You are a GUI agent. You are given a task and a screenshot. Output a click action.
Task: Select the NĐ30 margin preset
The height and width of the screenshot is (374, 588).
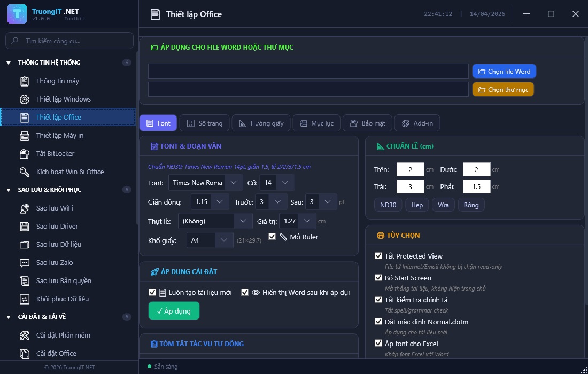click(388, 205)
